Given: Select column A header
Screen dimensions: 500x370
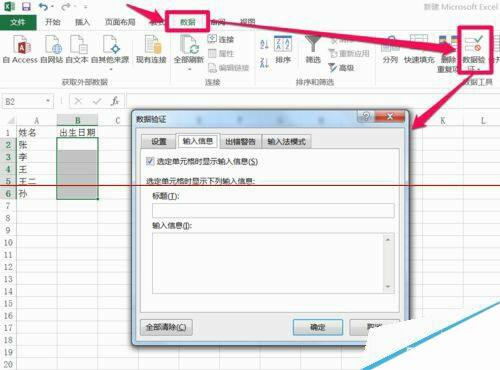Looking at the screenshot, I should tap(37, 121).
